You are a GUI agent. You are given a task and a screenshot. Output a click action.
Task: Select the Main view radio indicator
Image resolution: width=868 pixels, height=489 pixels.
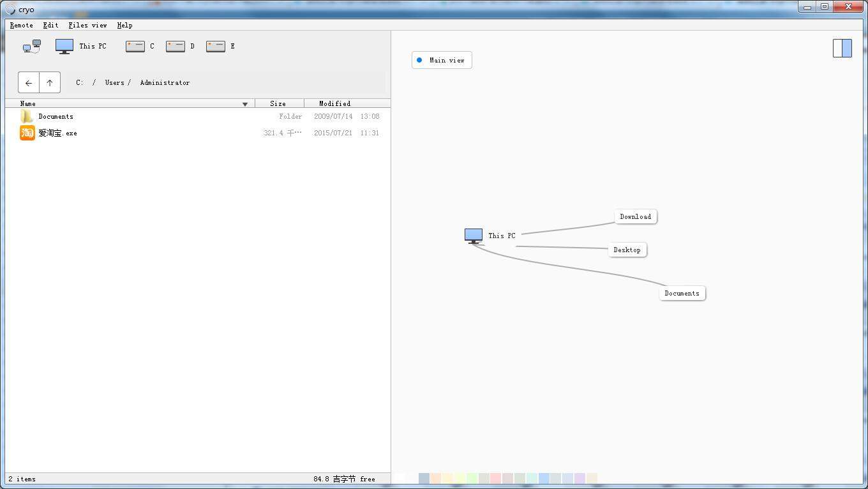(419, 60)
